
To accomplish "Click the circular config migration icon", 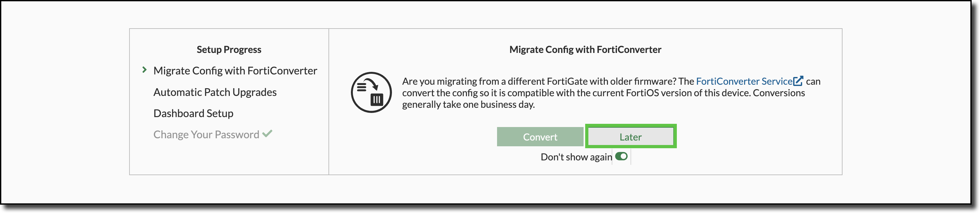I will [370, 92].
